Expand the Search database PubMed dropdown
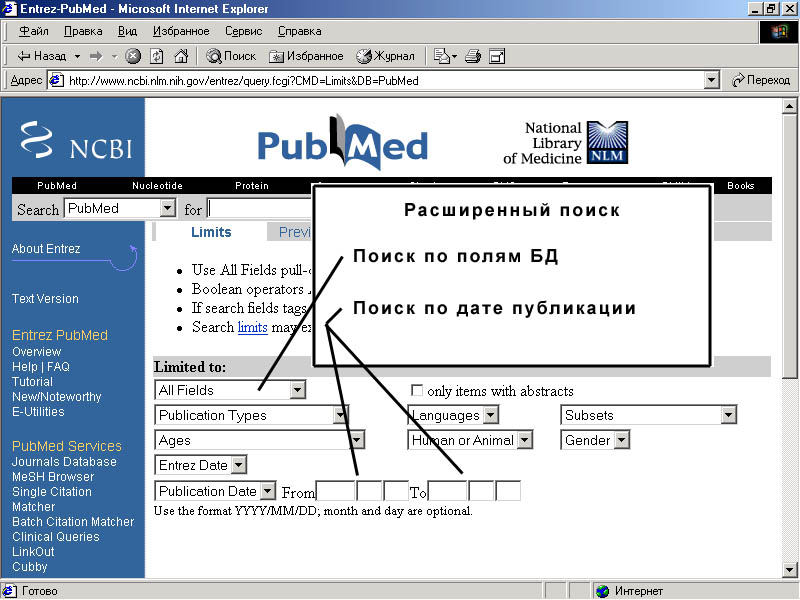Image resolution: width=800 pixels, height=600 pixels. point(167,208)
